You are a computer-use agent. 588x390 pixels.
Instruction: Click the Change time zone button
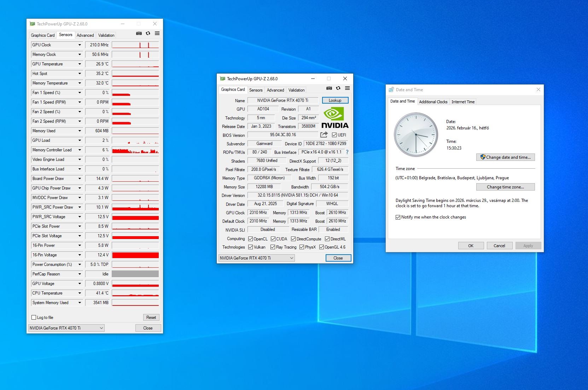click(505, 187)
